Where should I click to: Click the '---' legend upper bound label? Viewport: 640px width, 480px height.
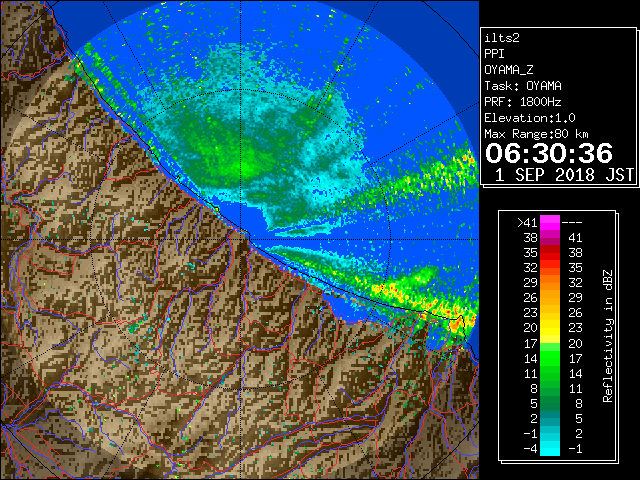(x=572, y=223)
